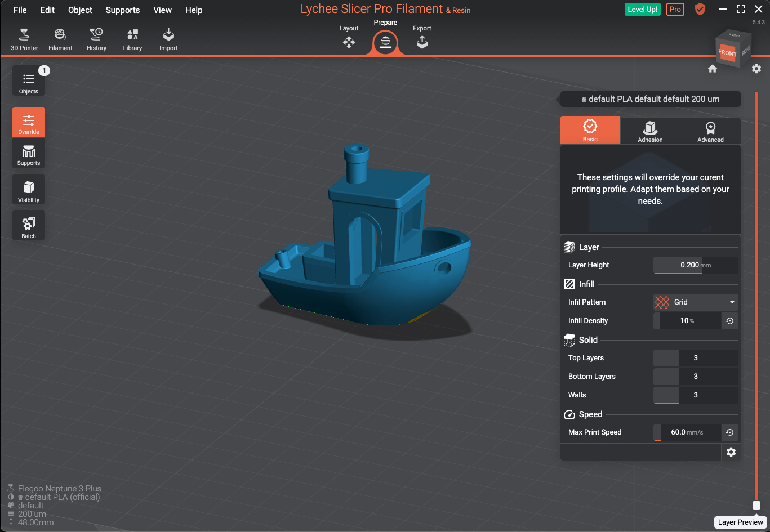The image size is (770, 532).
Task: Open the History panel
Action: tap(96, 39)
